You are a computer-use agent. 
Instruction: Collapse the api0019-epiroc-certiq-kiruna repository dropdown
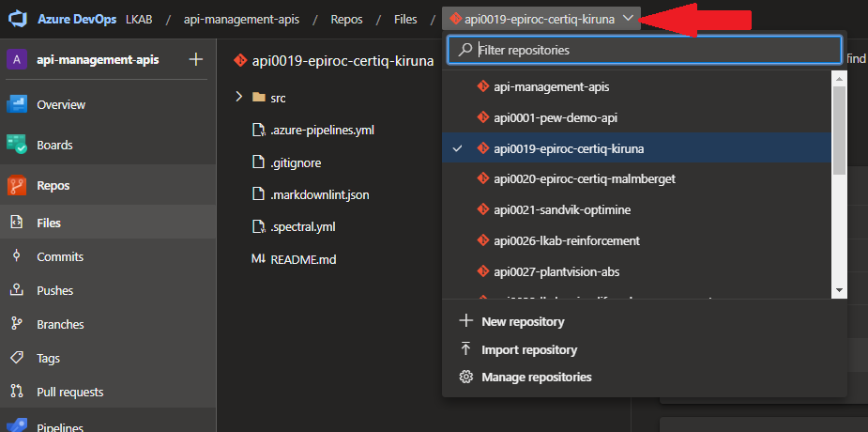point(541,19)
